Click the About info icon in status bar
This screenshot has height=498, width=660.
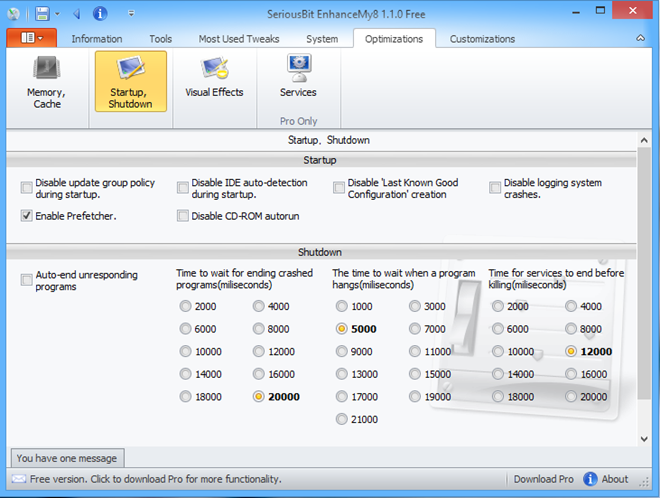tap(590, 479)
